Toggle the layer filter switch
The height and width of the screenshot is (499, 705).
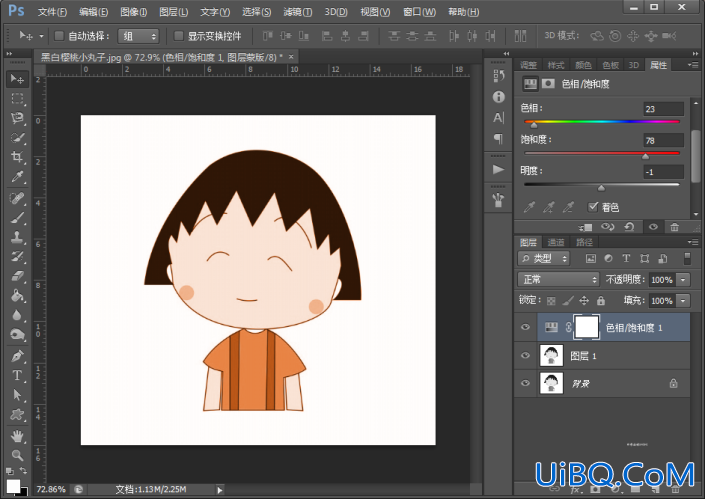(687, 258)
